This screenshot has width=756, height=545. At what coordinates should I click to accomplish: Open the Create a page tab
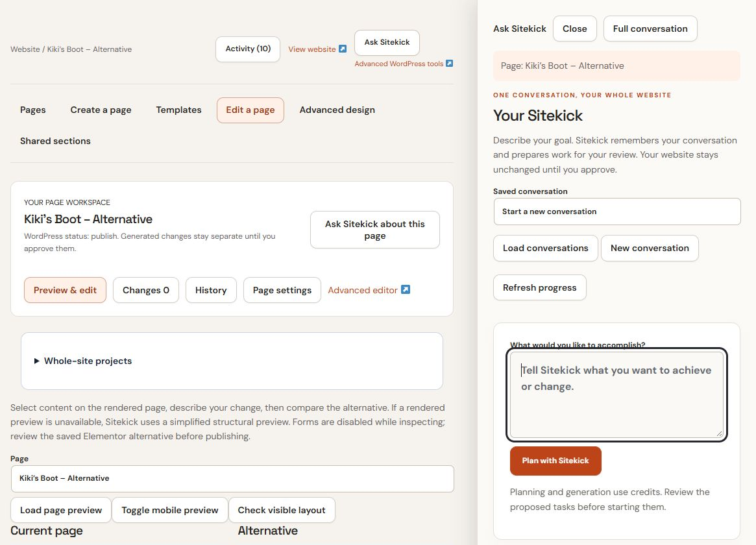pos(101,110)
